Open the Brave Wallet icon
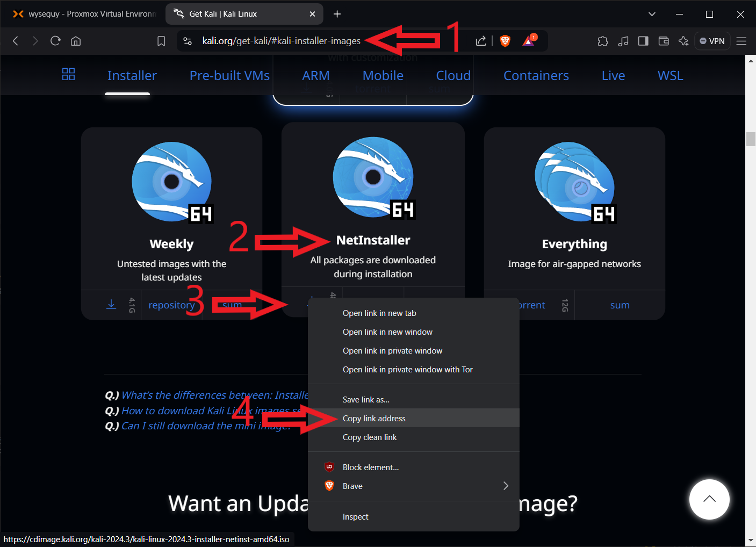This screenshot has width=756, height=547. [x=664, y=41]
